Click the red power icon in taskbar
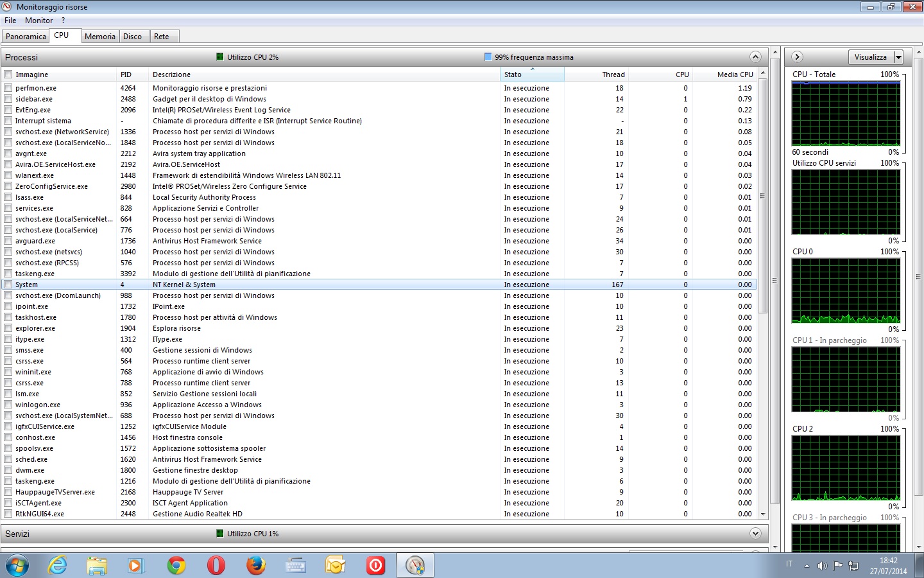 [x=375, y=566]
